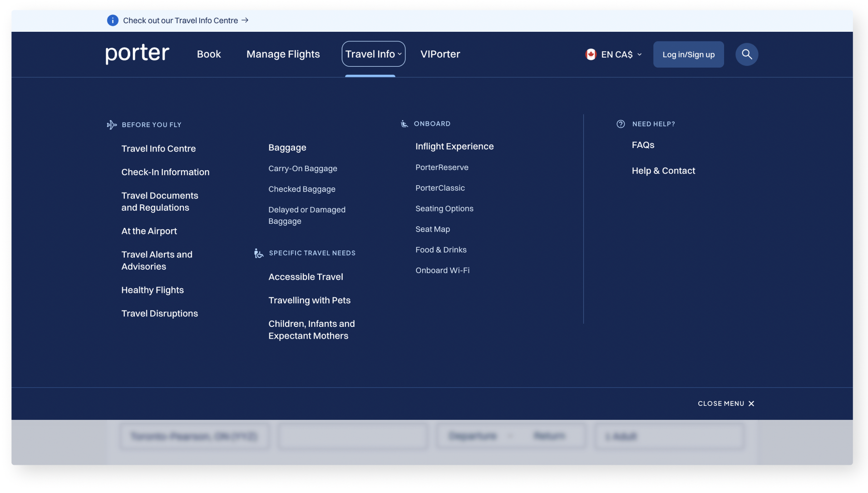Open the Manage Flights menu
868x493 pixels.
click(283, 54)
